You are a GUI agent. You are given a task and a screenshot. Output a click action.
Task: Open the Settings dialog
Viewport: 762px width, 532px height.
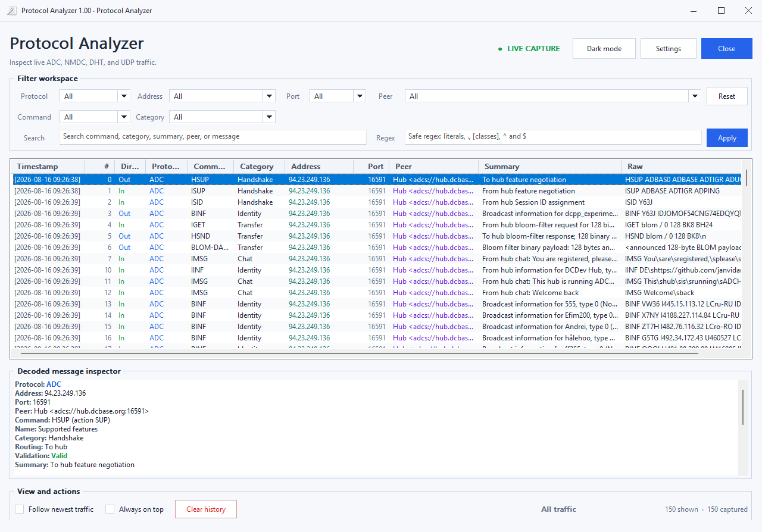point(669,49)
